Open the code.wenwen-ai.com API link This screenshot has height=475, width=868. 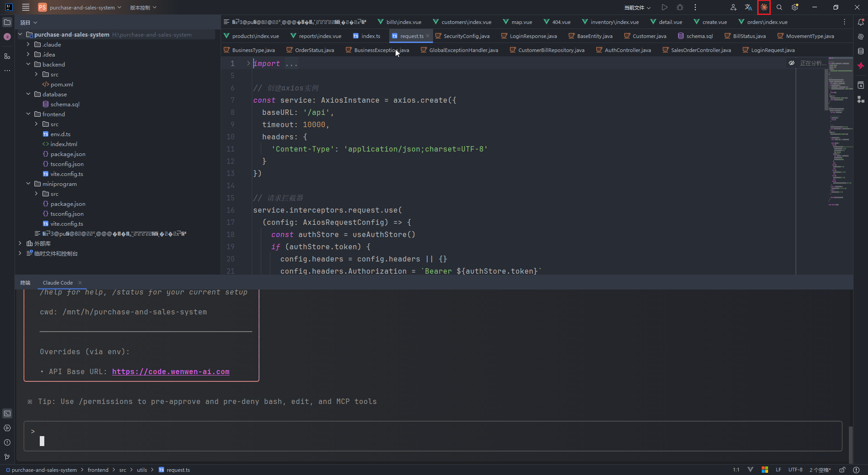point(170,371)
